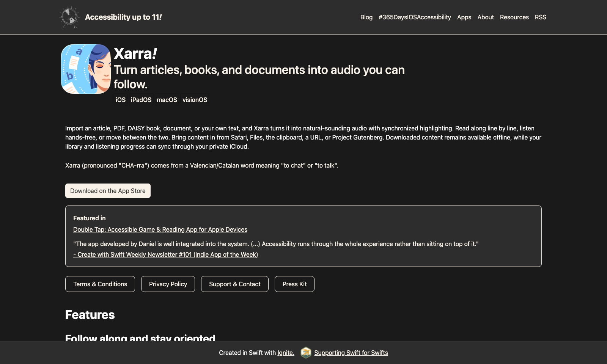This screenshot has width=607, height=364.
Task: Click Download on the App Store button
Action: coord(108,191)
